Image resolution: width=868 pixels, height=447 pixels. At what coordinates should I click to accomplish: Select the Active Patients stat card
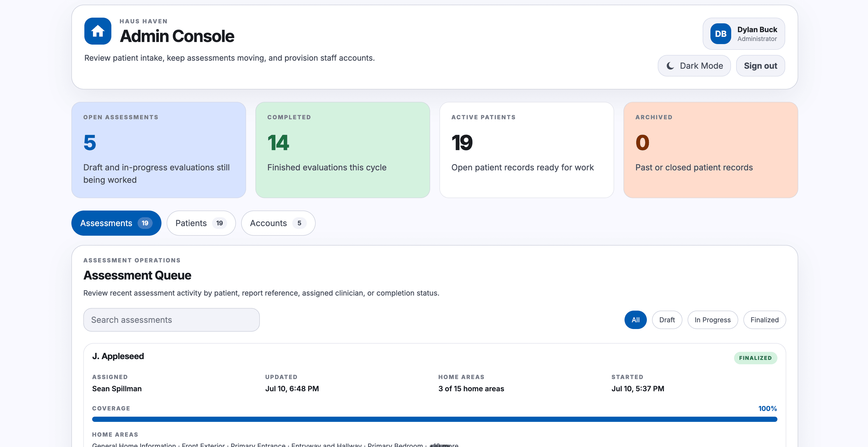click(527, 150)
